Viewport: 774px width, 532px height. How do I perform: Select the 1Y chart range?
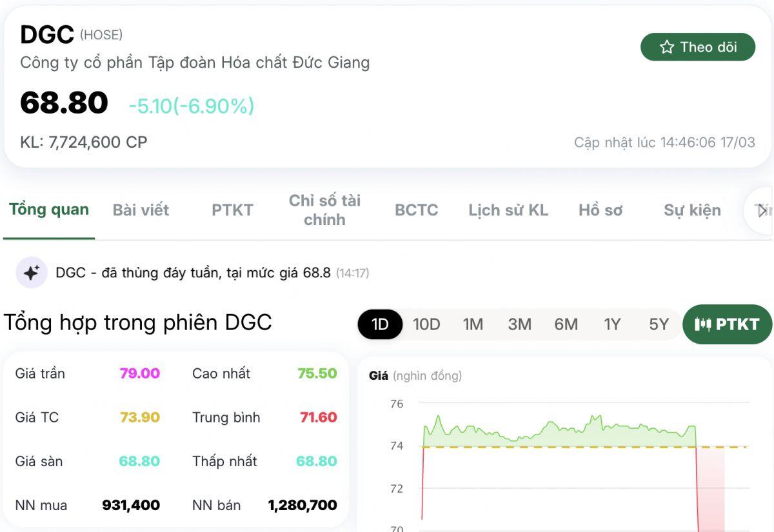click(x=612, y=324)
